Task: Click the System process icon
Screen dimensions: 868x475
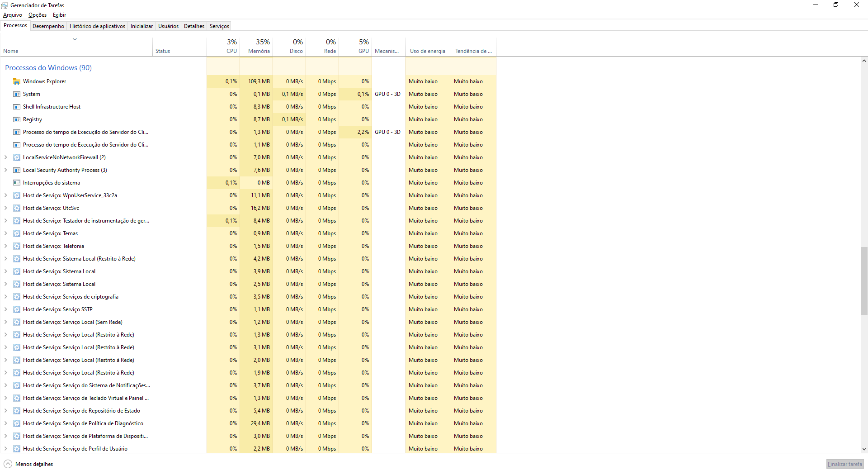Action: (17, 94)
